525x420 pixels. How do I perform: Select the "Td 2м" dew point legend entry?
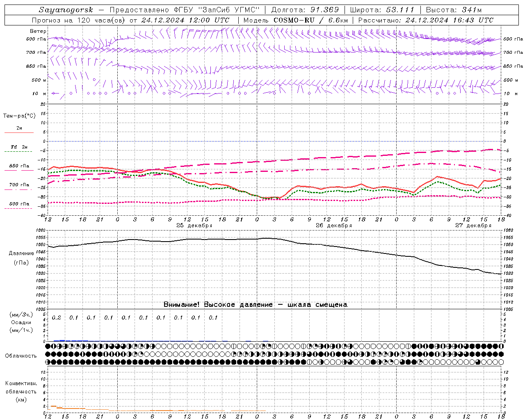point(19,147)
